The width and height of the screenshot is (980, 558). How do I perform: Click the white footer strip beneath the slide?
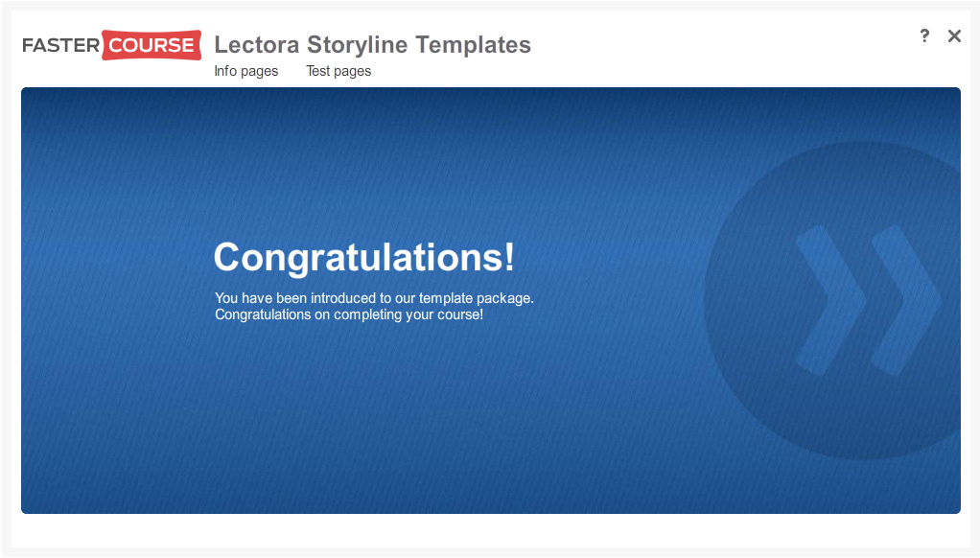click(x=491, y=530)
